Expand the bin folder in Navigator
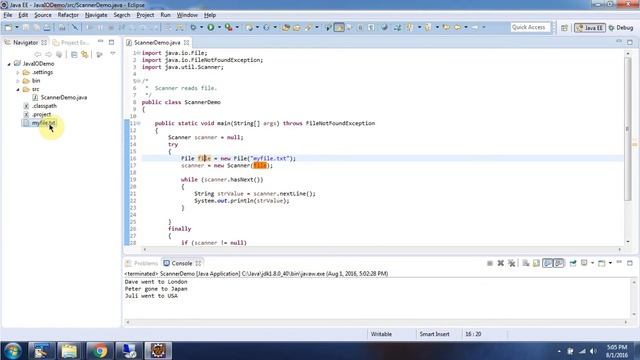The height and width of the screenshot is (360, 640). point(18,81)
